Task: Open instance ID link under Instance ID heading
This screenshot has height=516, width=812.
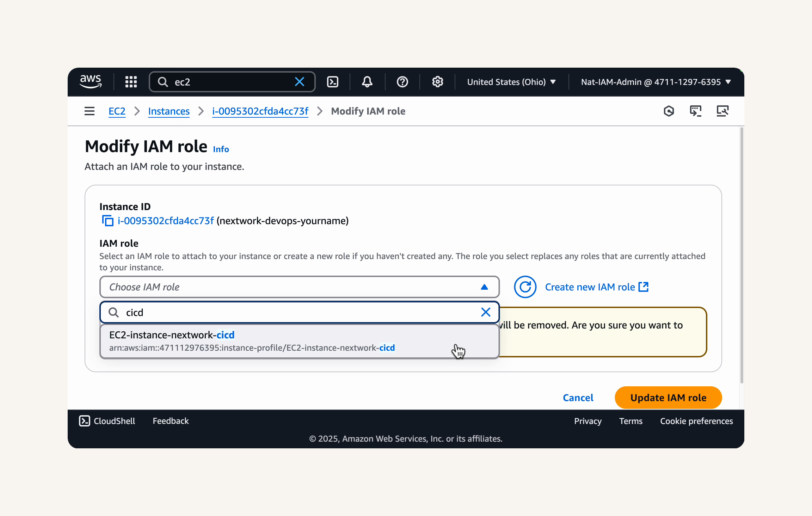Action: tap(166, 221)
